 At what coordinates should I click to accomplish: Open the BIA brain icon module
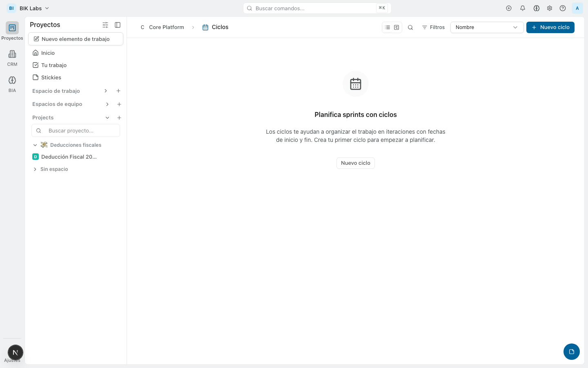[x=12, y=84]
